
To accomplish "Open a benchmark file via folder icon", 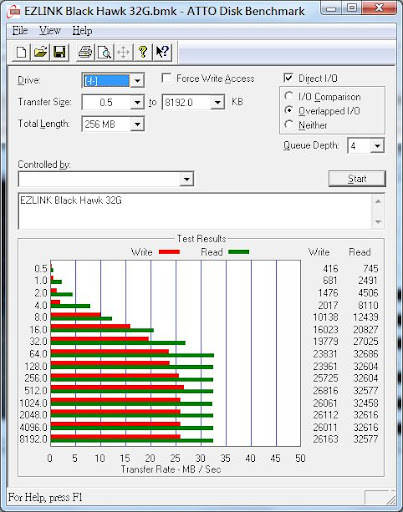I will [40, 52].
